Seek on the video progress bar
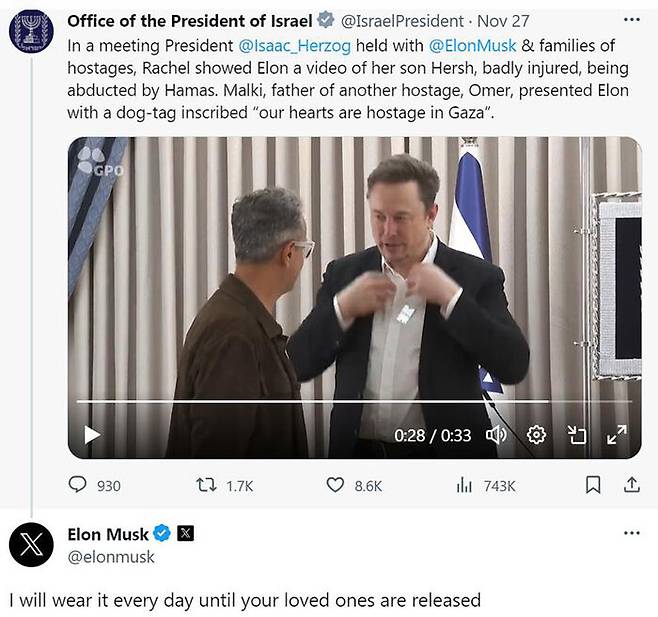The height and width of the screenshot is (617, 658). (x=300, y=402)
